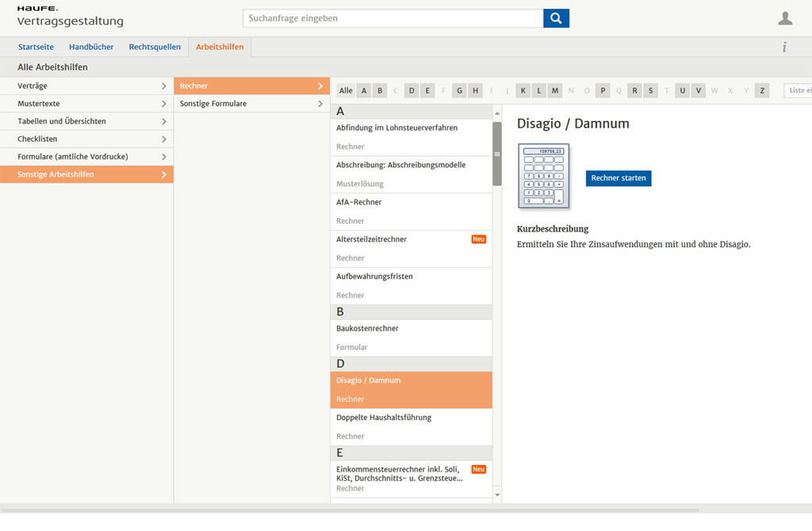Filter the list by letter A
812x531 pixels.
[364, 90]
